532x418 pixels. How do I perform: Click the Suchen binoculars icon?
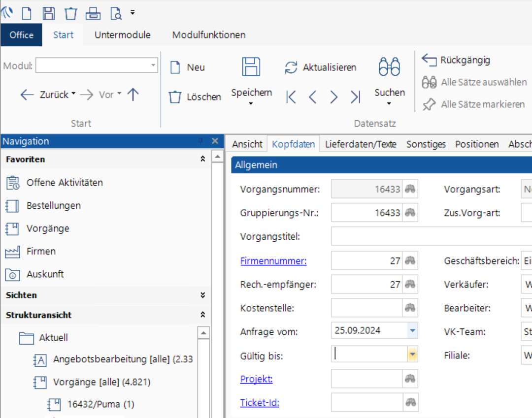[389, 66]
